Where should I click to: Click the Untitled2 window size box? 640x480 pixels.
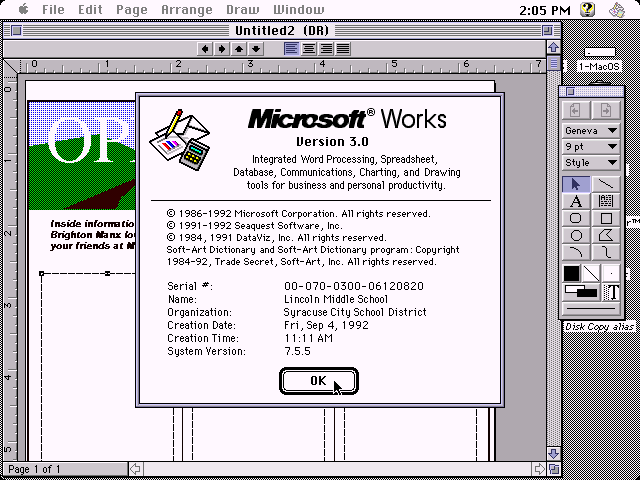click(x=553, y=469)
